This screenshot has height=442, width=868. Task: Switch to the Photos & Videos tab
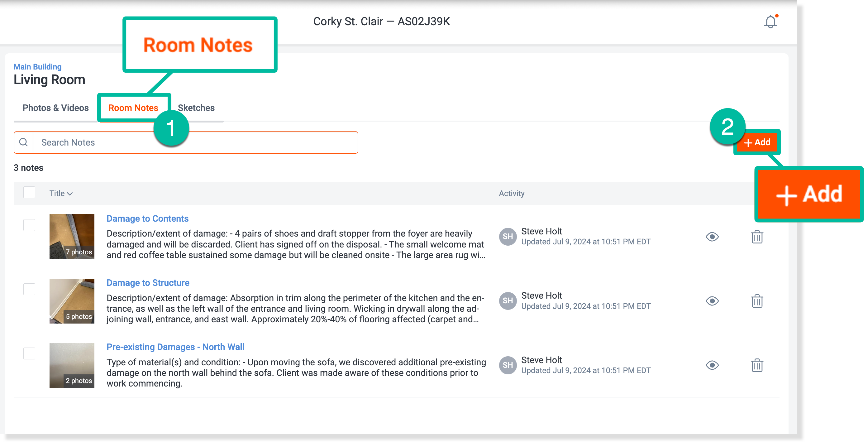click(55, 108)
